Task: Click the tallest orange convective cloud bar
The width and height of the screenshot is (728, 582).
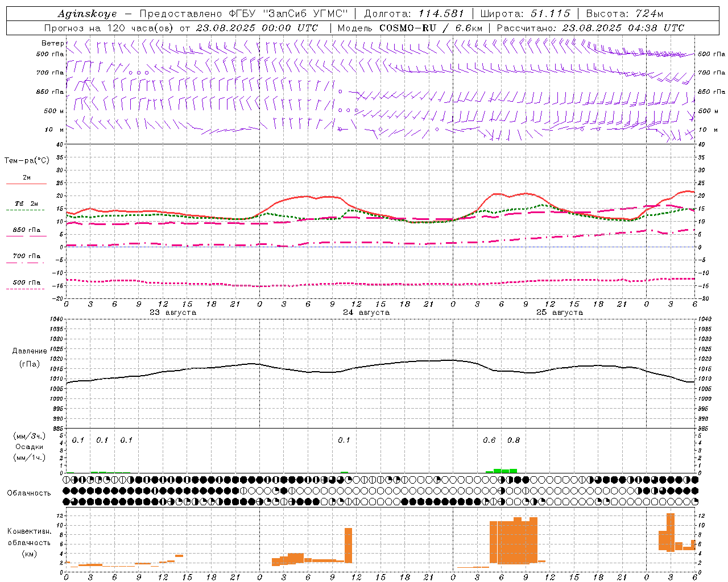Action: coord(671,532)
